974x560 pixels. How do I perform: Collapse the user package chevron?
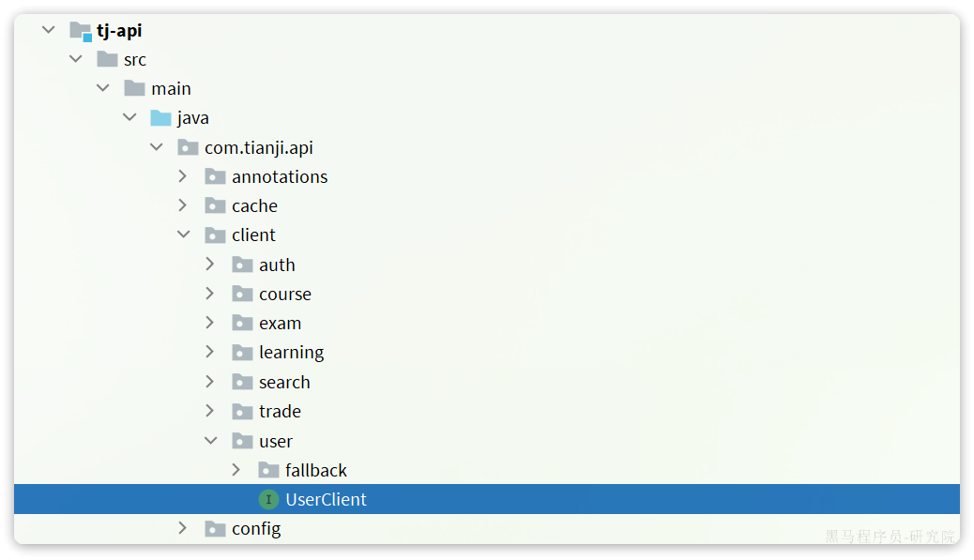click(210, 441)
